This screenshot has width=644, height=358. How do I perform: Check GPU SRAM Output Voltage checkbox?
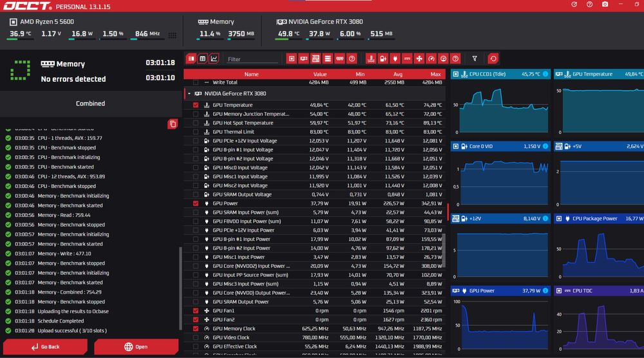(x=196, y=194)
